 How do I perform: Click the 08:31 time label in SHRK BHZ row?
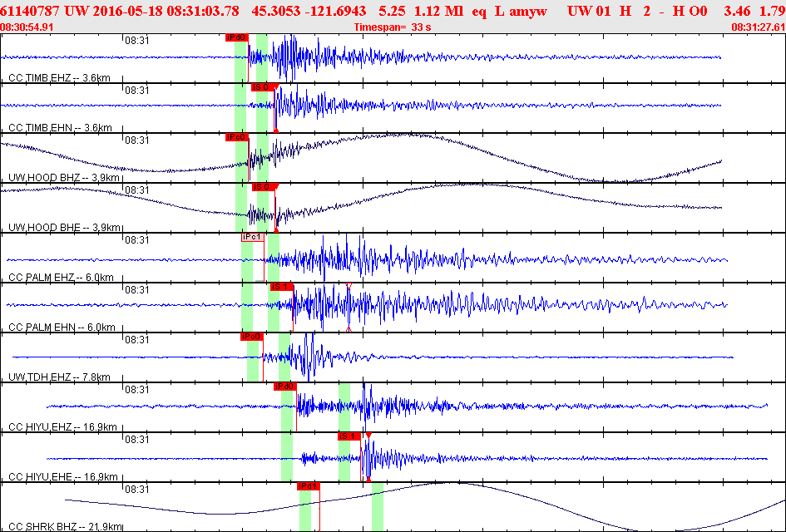tap(137, 489)
